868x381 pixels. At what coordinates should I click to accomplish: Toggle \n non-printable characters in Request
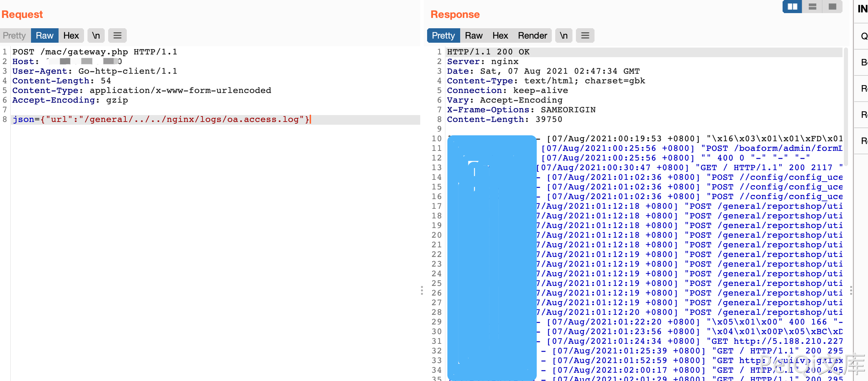tap(96, 35)
